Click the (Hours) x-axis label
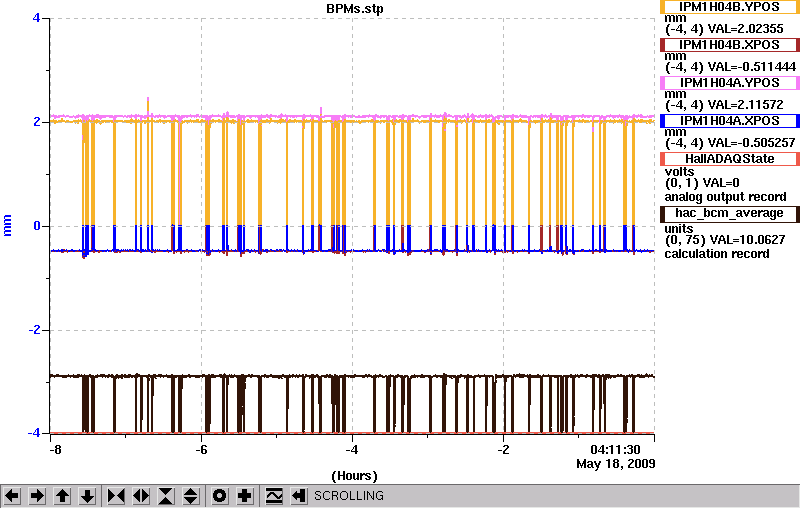Viewport: 800px width, 508px height. pyautogui.click(x=355, y=476)
